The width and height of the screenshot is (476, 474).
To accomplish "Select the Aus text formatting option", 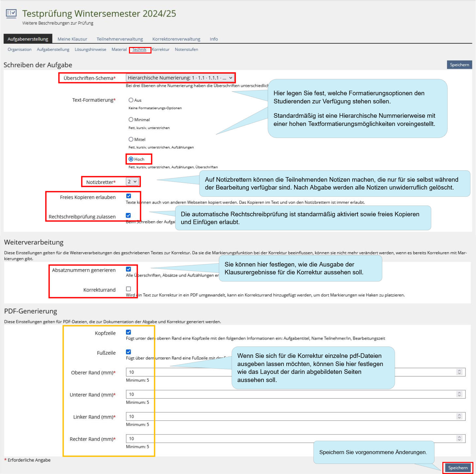I will coord(131,100).
